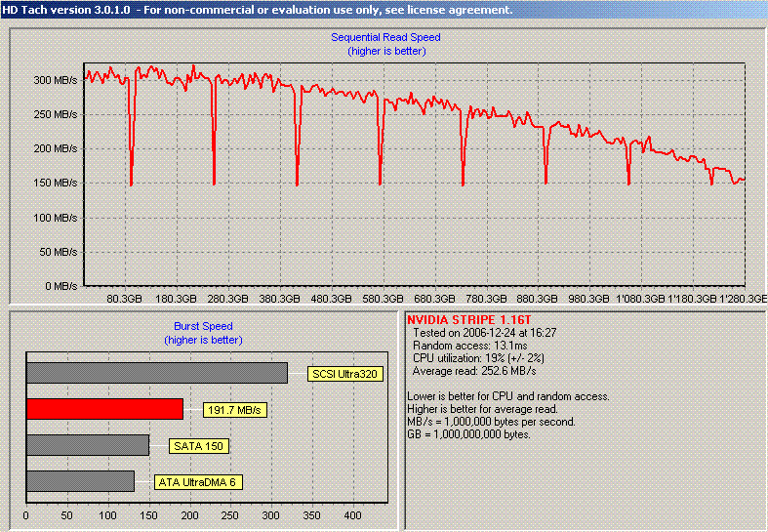Click the gray SATA 150 bar
This screenshot has width=768, height=532.
tap(87, 445)
